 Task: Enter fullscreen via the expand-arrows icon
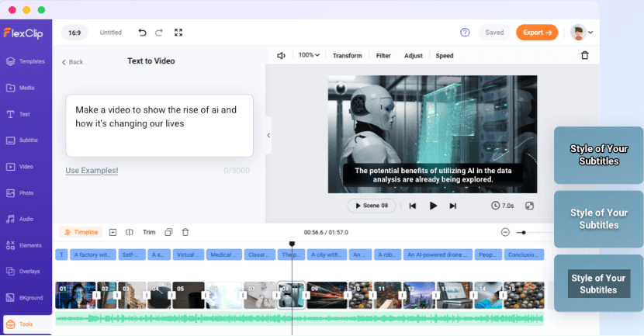tap(178, 33)
